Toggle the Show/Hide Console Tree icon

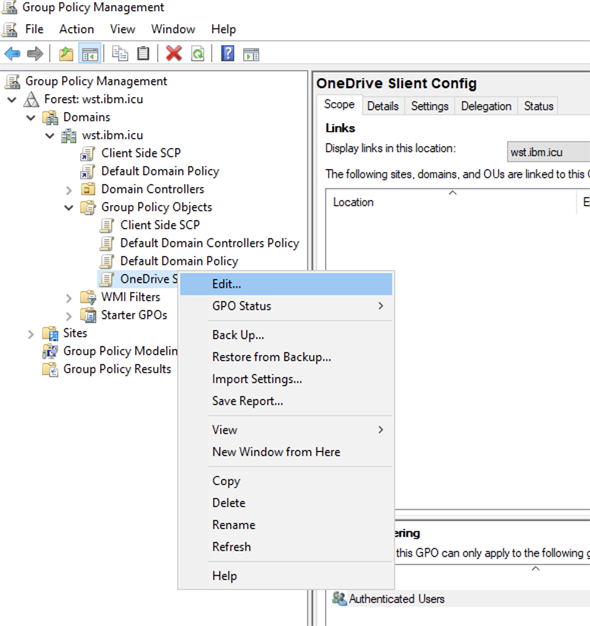(x=90, y=53)
